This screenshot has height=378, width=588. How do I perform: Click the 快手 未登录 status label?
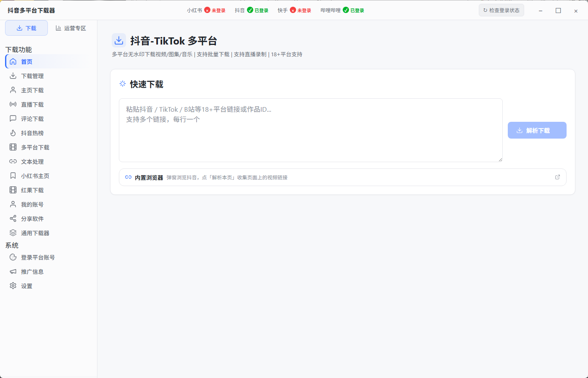point(304,10)
